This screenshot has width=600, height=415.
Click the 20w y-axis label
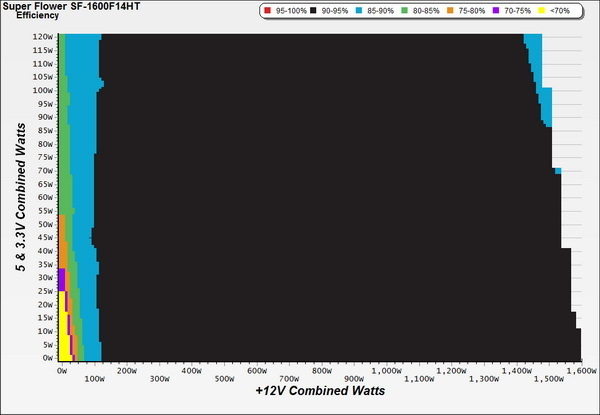tap(45, 304)
